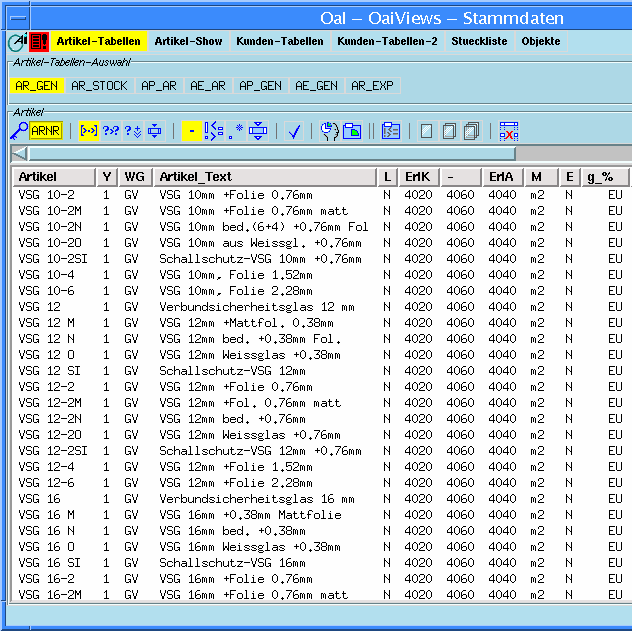This screenshot has height=631, width=632.
Task: Click the clock icon at top left
Action: (17, 41)
